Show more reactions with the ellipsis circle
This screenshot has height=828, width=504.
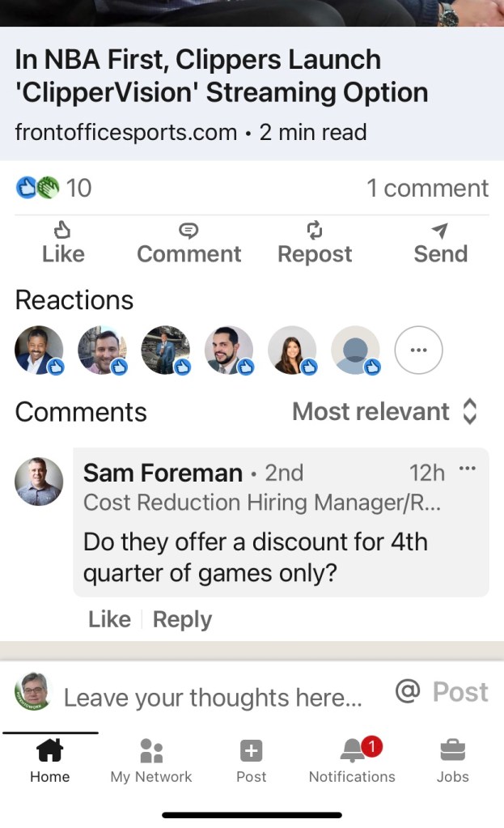click(418, 350)
